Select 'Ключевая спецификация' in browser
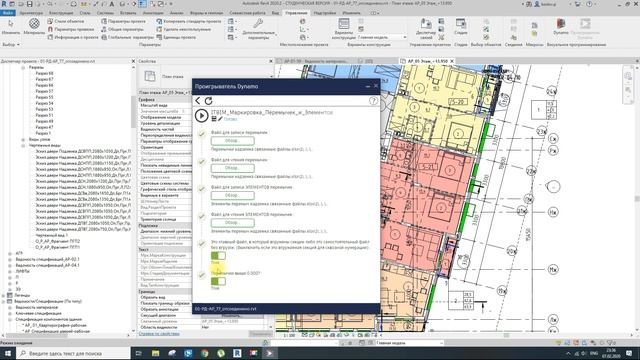 point(38,313)
